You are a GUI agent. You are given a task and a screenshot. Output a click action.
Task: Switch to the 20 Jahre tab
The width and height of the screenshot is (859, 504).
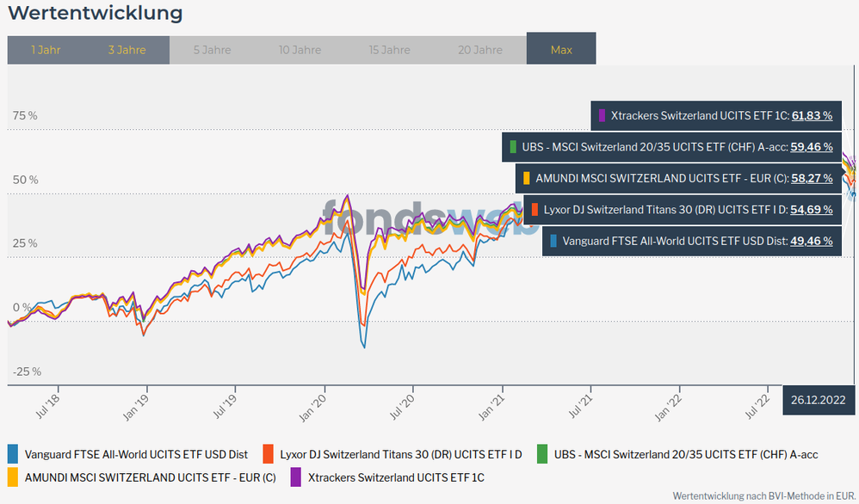click(479, 50)
